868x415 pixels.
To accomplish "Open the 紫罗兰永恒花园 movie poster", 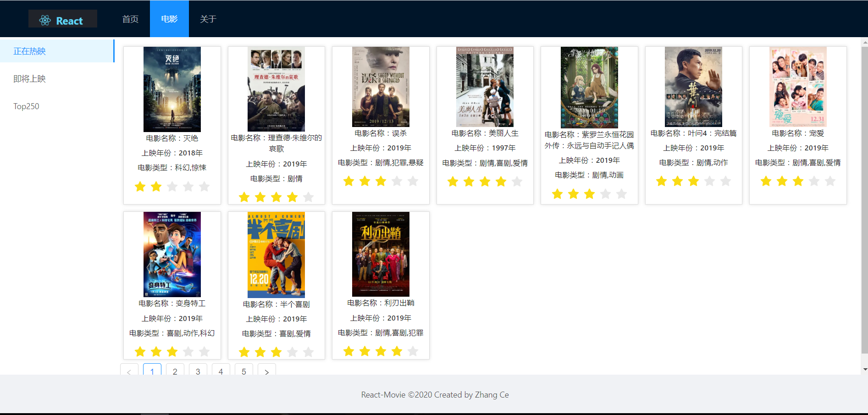I will (x=589, y=88).
